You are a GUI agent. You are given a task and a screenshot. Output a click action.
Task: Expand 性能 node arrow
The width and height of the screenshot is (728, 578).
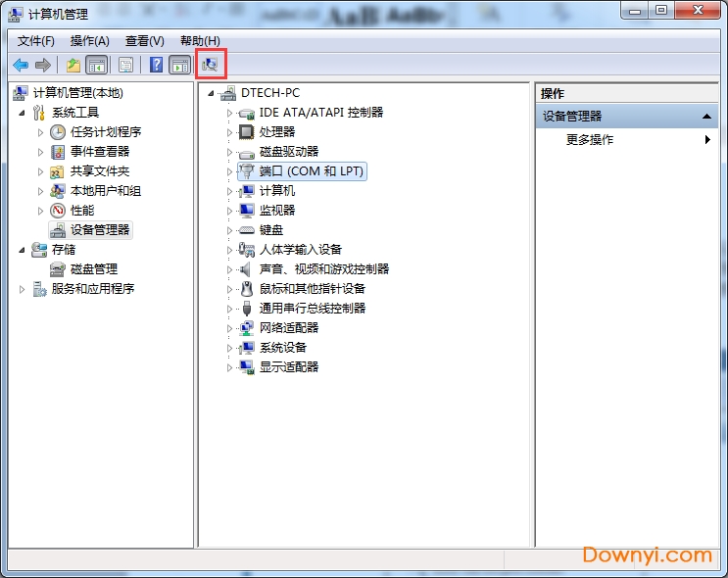pyautogui.click(x=40, y=211)
